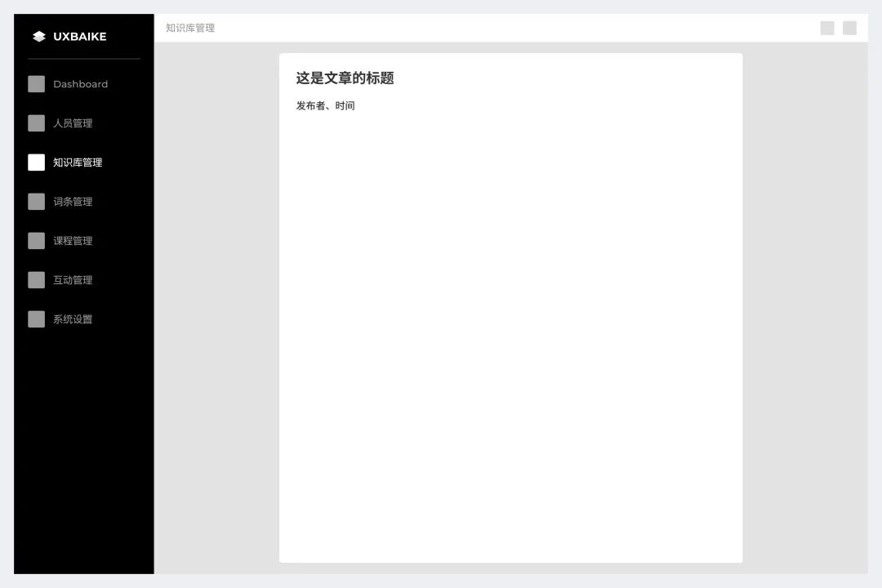Click the 发布者、时间 metadata text
The height and width of the screenshot is (588, 882).
325,105
